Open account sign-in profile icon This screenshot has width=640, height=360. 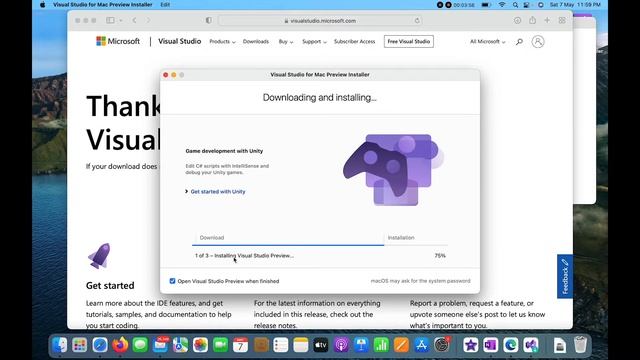click(x=538, y=42)
